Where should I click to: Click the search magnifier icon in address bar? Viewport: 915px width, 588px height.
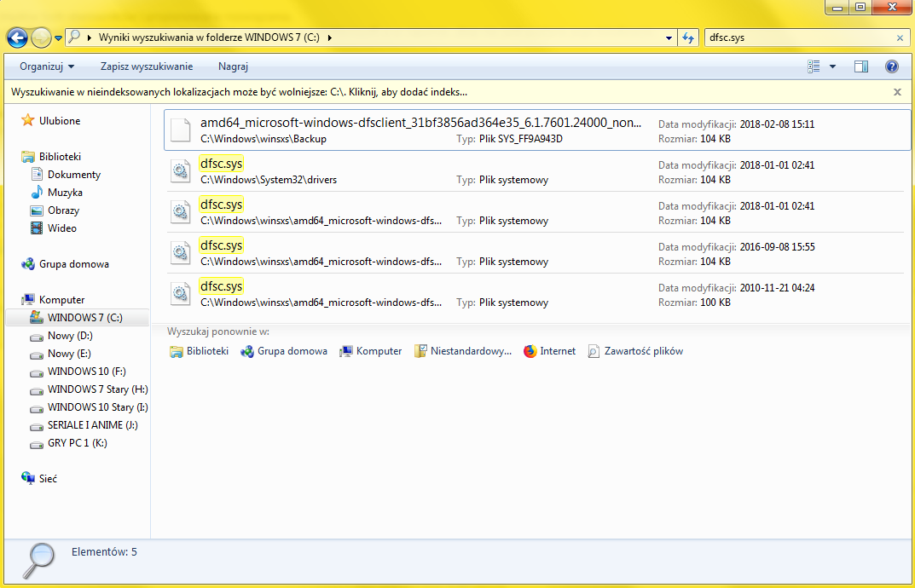point(74,37)
